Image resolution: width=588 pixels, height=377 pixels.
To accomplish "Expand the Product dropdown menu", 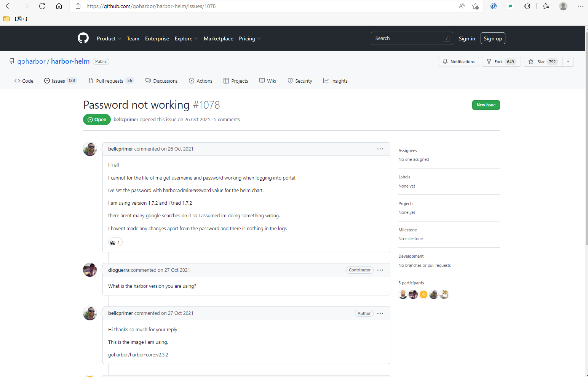I will [x=109, y=39].
